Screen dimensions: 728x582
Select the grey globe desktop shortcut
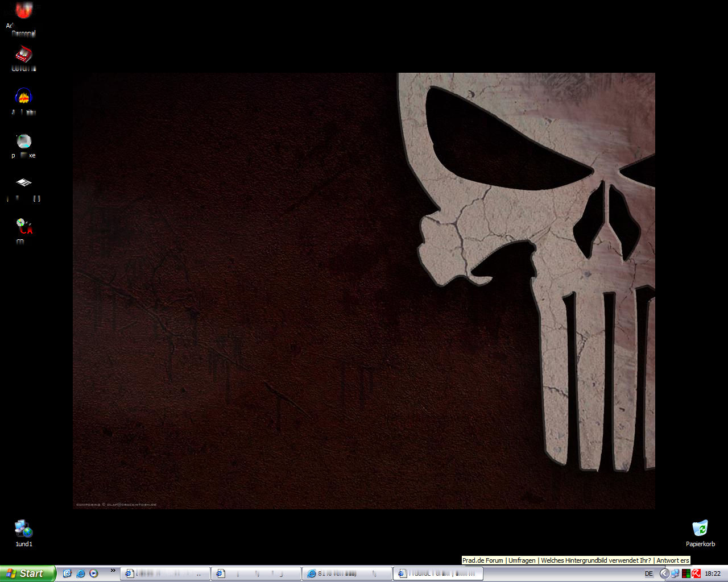(x=23, y=141)
